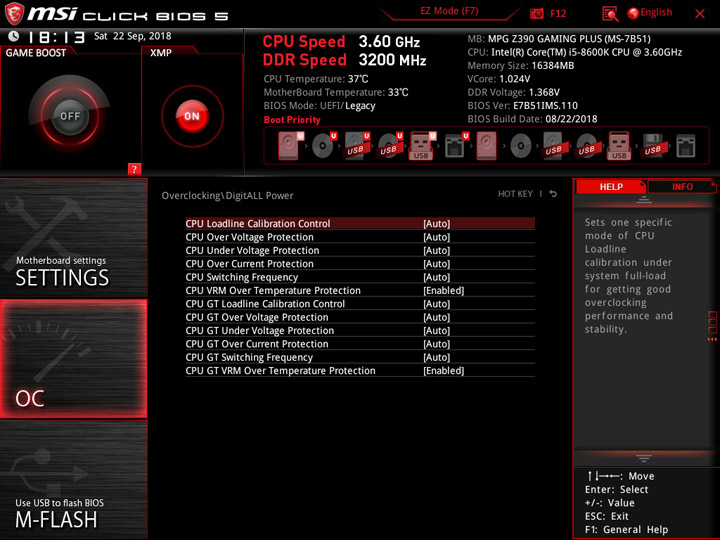720x540 pixels.
Task: Open CPU GT Over Voltage Protection Auto value
Action: point(436,317)
